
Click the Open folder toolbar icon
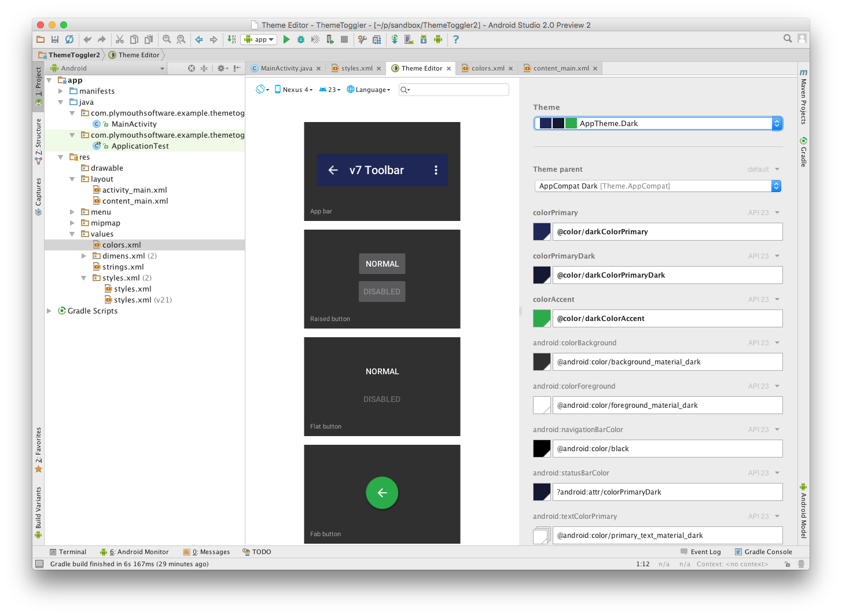click(41, 39)
